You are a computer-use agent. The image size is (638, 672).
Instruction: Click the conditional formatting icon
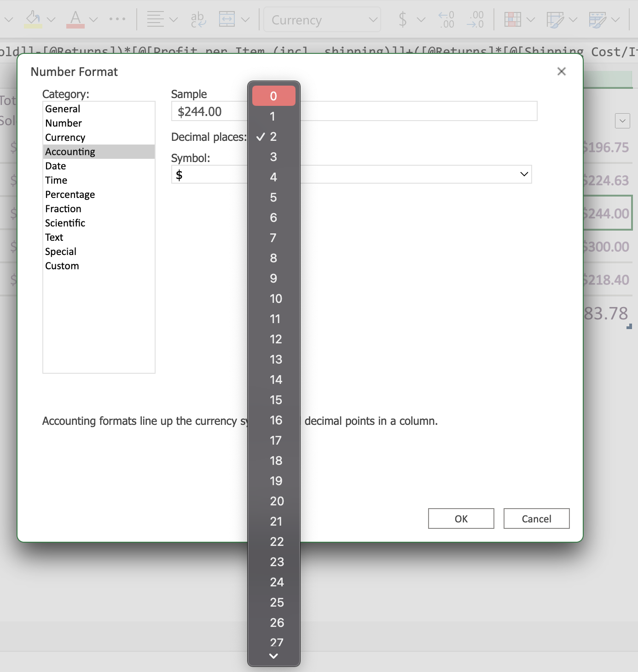coord(512,19)
